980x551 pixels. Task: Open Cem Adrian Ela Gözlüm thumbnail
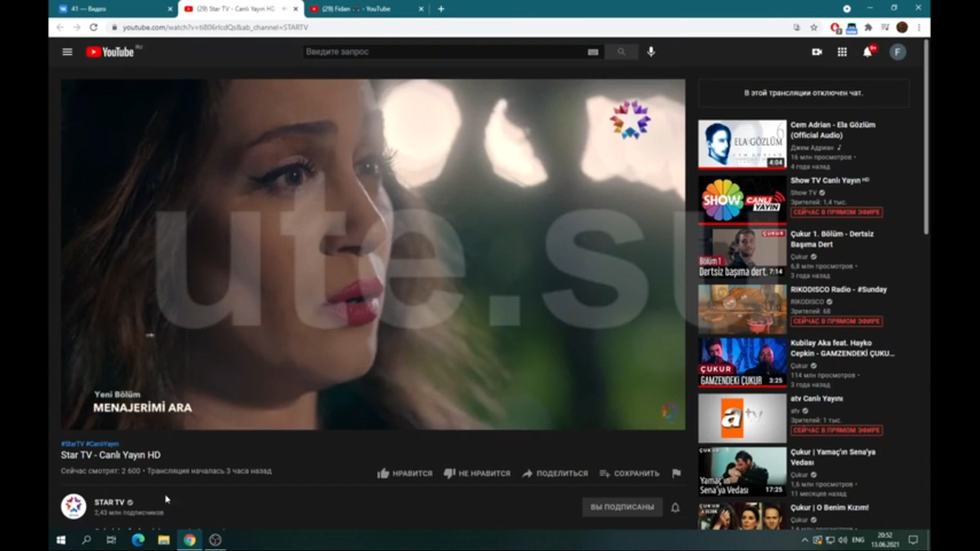pos(742,144)
